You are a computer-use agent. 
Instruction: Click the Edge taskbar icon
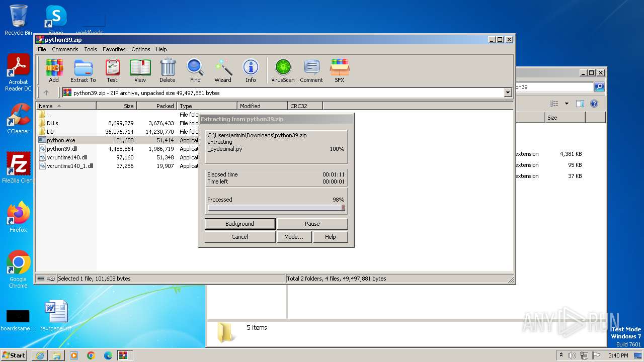108,355
